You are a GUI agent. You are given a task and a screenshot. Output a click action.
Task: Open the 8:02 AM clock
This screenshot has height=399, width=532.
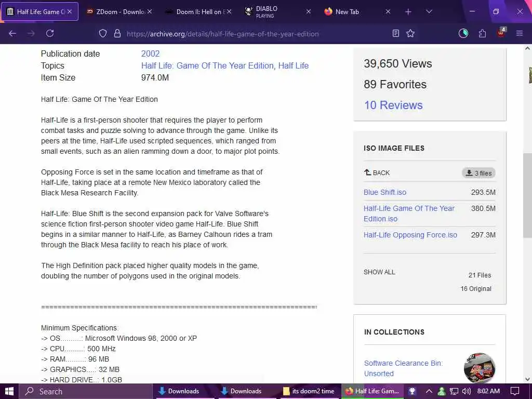(488, 391)
